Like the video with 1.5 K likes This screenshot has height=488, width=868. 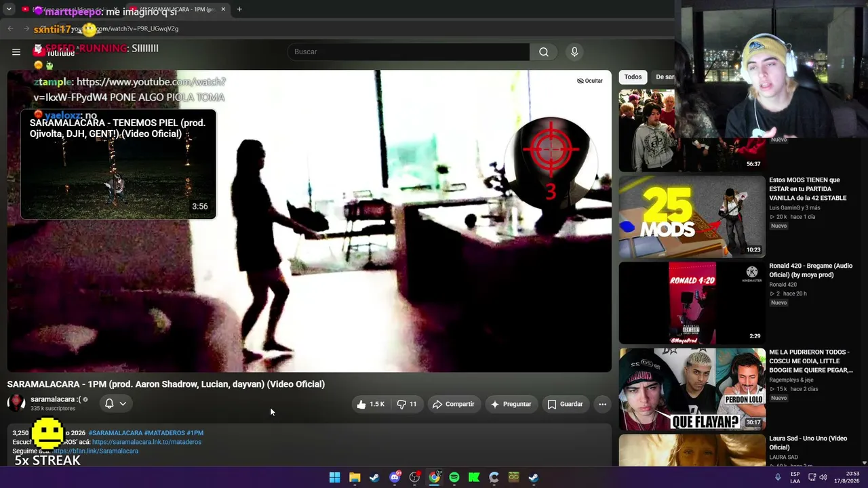pyautogui.click(x=370, y=404)
